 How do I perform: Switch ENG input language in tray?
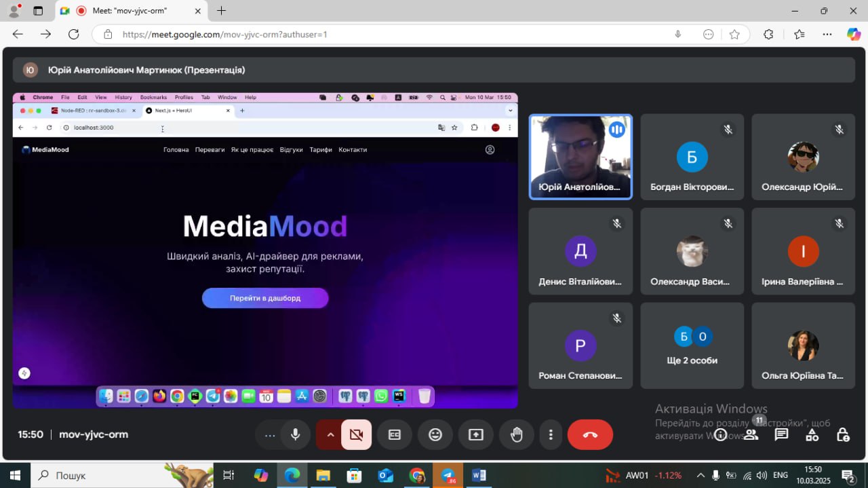(781, 475)
